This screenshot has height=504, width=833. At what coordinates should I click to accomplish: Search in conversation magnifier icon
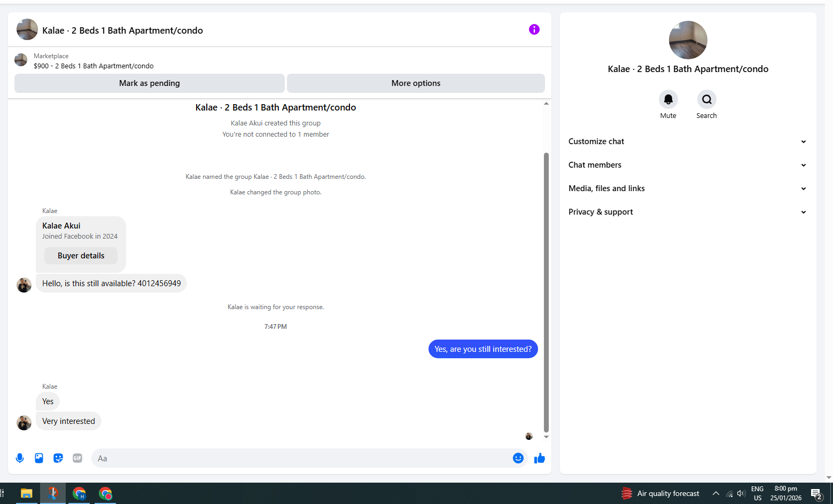pos(706,99)
